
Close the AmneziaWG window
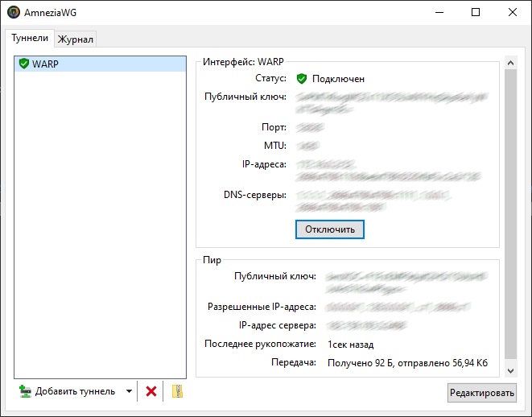(x=513, y=12)
